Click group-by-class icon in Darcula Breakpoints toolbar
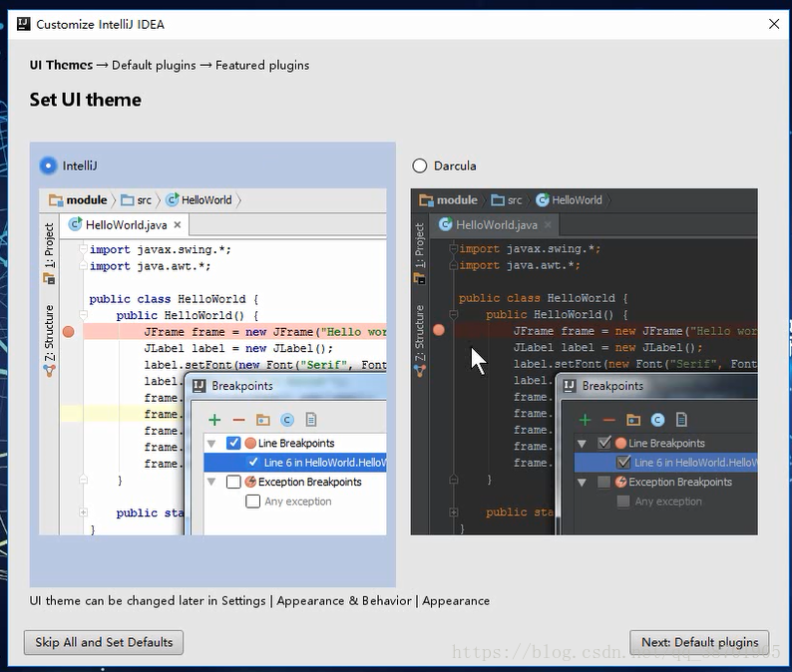Screen dimensions: 792x672 (657, 420)
